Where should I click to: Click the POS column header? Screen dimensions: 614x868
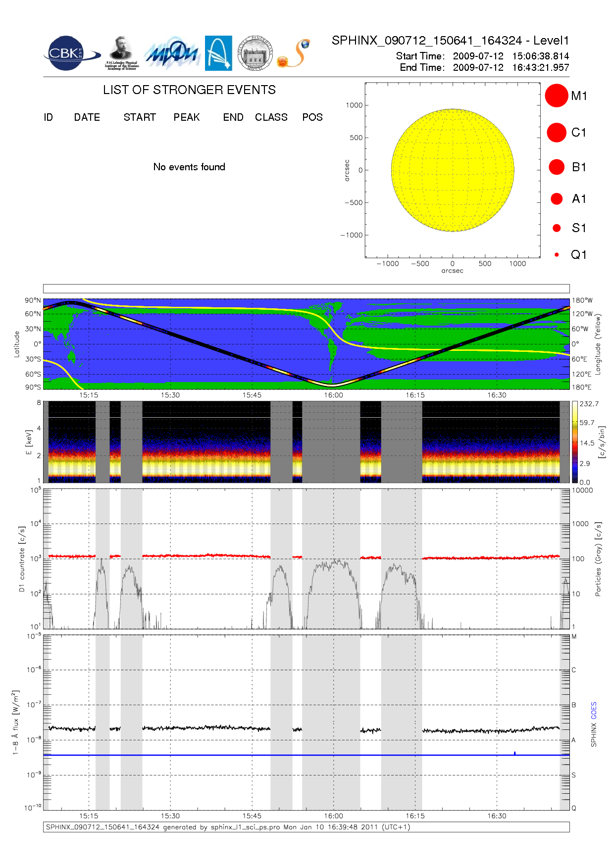(x=312, y=117)
